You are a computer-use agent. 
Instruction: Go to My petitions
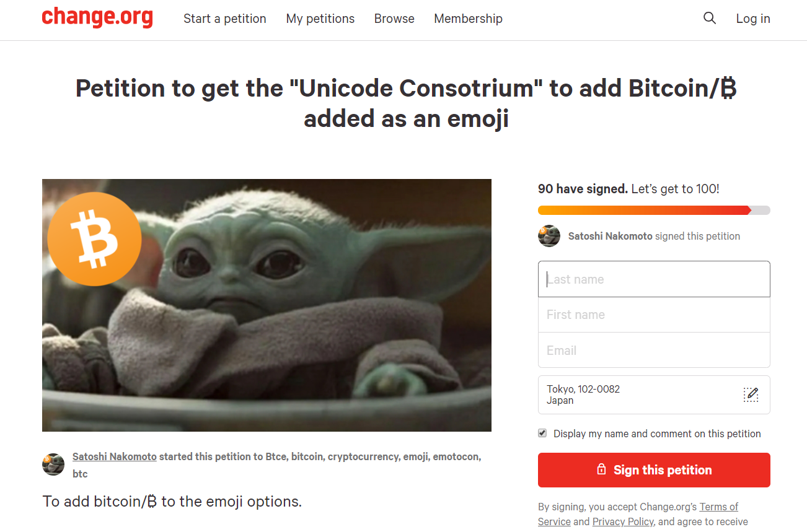click(x=320, y=19)
